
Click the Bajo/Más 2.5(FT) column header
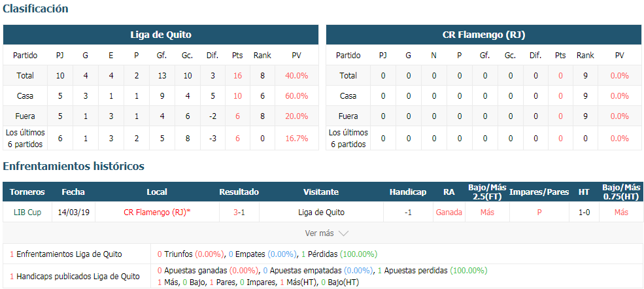[487, 192]
